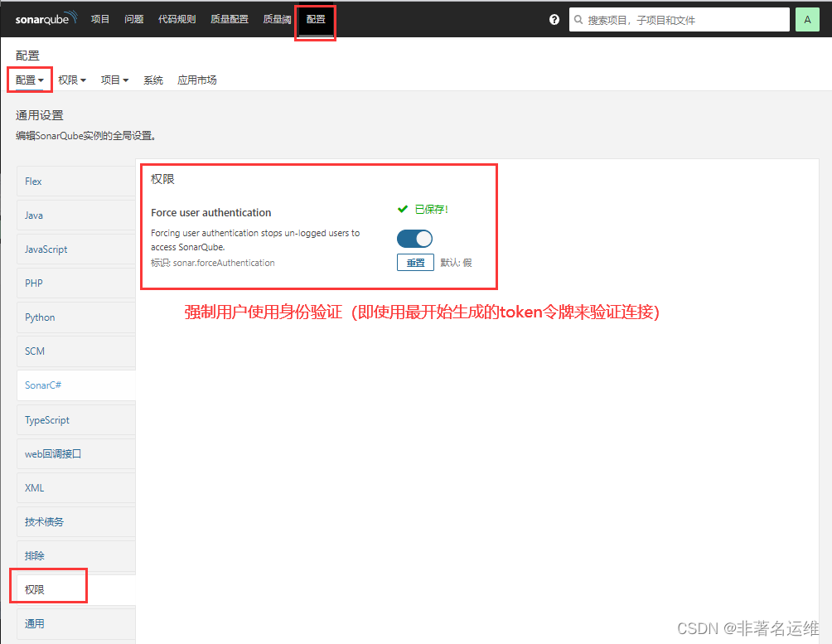Select the 技术债务 settings category
Viewport: 832px width, 644px height.
tap(76, 522)
